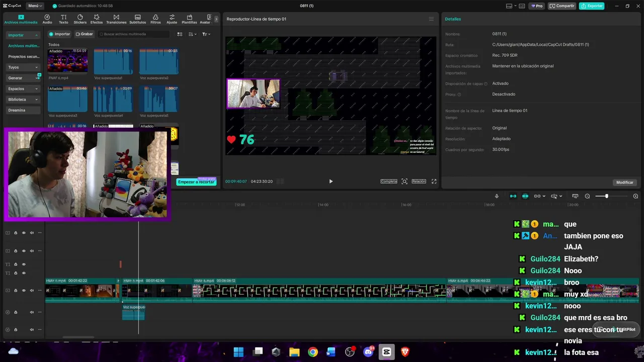Open the keyboard shortcuts icon
Image resolution: width=644 pixels, height=362 pixels.
click(522, 6)
